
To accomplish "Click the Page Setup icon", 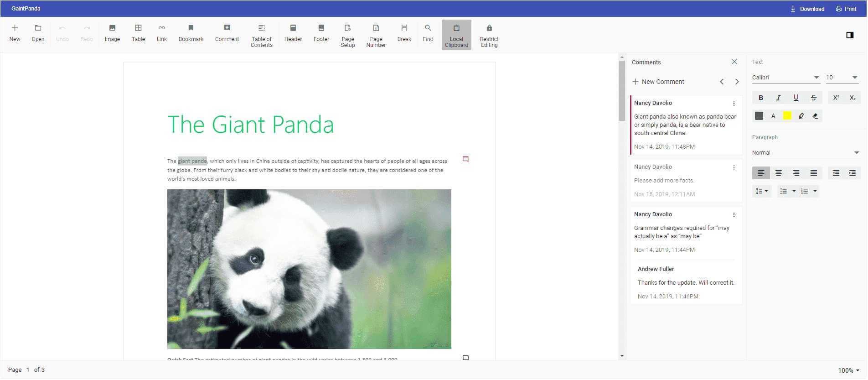I will point(347,35).
